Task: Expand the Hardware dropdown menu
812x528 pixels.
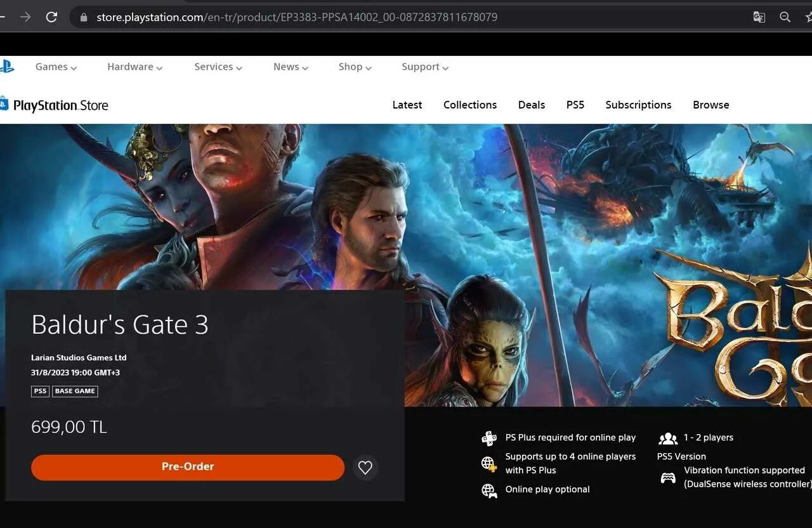Action: click(x=134, y=67)
